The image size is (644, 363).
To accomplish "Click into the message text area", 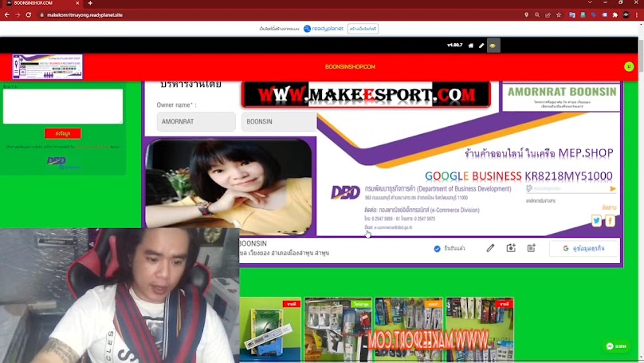I will [63, 106].
